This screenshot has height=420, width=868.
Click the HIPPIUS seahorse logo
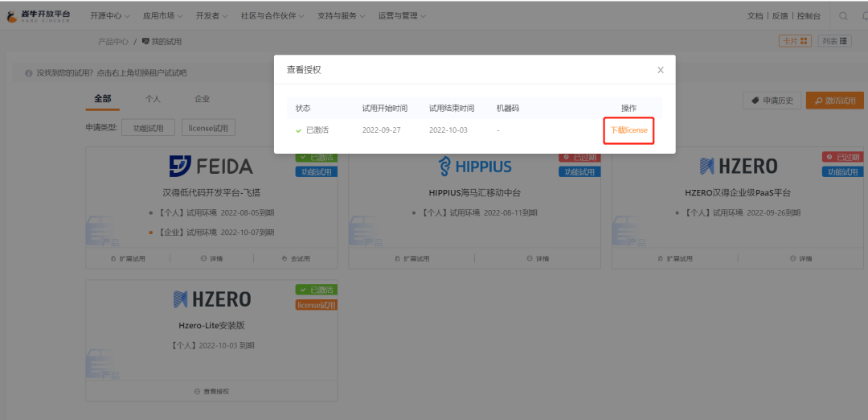pyautogui.click(x=474, y=167)
